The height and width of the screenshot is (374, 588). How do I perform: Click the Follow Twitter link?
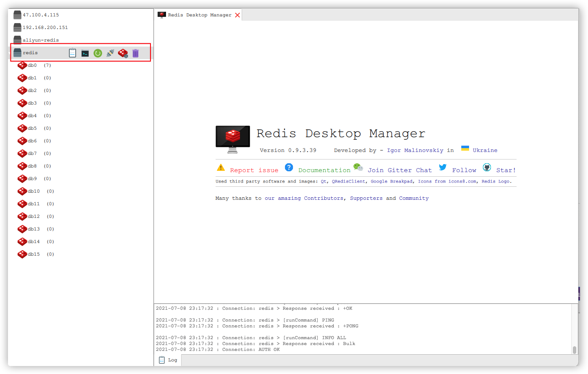464,170
